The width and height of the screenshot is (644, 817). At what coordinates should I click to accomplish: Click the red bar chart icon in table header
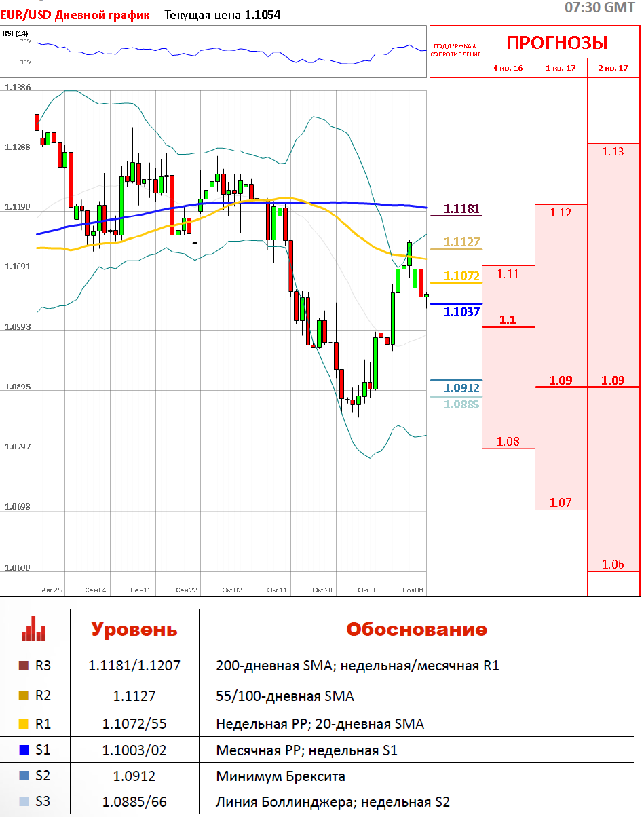34,628
